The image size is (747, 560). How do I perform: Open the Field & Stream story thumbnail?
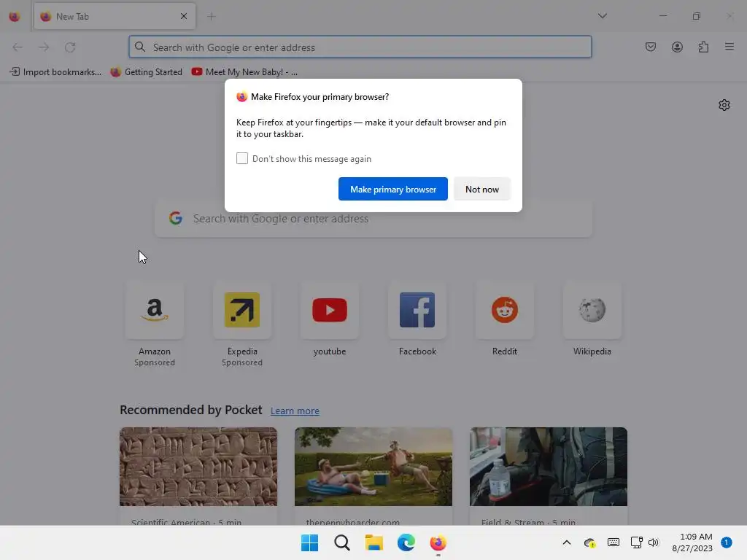click(549, 467)
